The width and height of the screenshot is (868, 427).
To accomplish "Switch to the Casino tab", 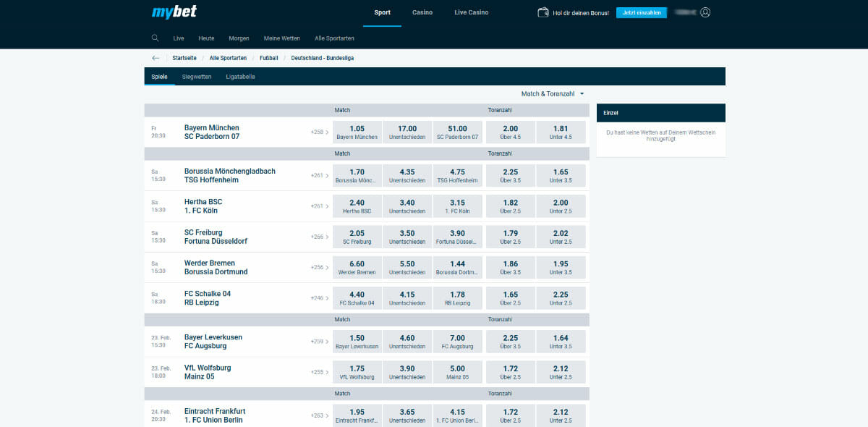I will [x=422, y=12].
